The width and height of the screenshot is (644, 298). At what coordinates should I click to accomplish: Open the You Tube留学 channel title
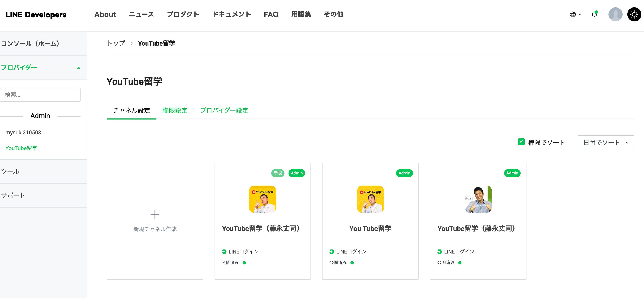click(370, 229)
